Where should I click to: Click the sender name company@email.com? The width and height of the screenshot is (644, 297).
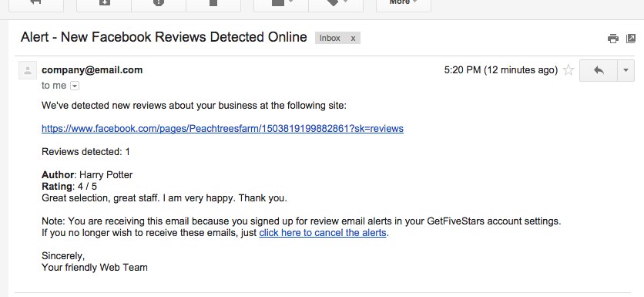[x=92, y=70]
